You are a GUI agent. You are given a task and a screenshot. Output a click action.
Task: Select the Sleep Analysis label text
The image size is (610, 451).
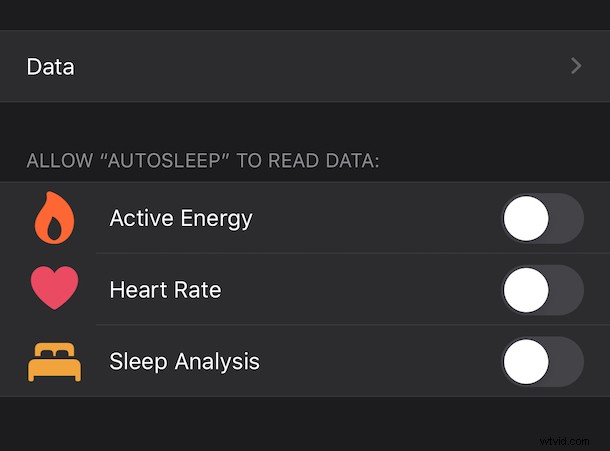[x=184, y=362]
